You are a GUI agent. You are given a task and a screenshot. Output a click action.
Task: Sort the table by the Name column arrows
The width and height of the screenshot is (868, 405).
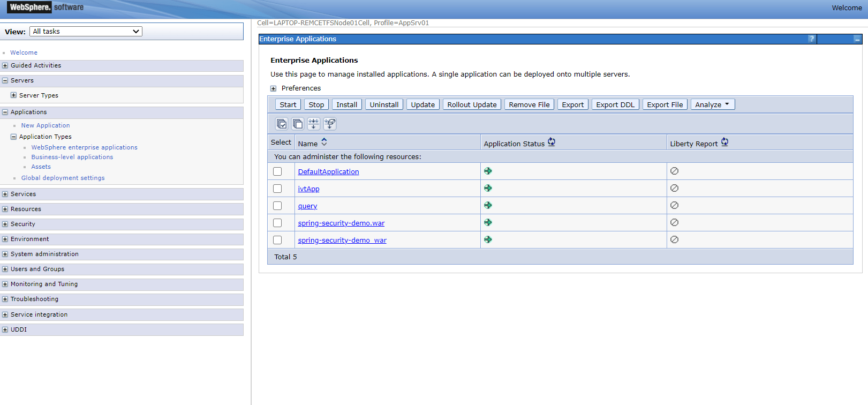coord(324,142)
